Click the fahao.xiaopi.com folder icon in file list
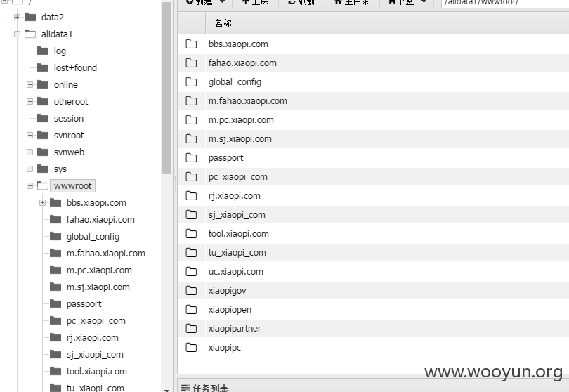Screen dimensions: 569x392 tap(191, 63)
